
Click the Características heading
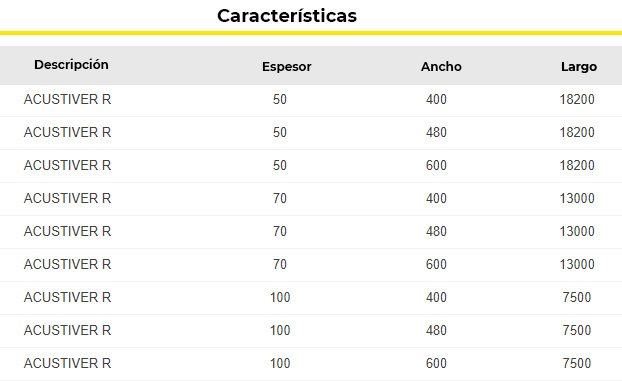point(287,16)
